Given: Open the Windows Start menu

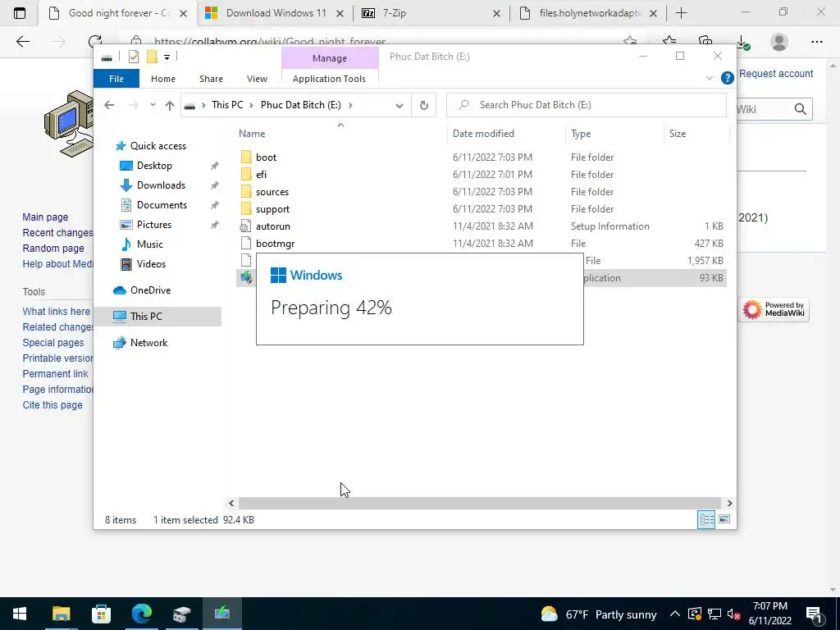Looking at the screenshot, I should point(20,614).
